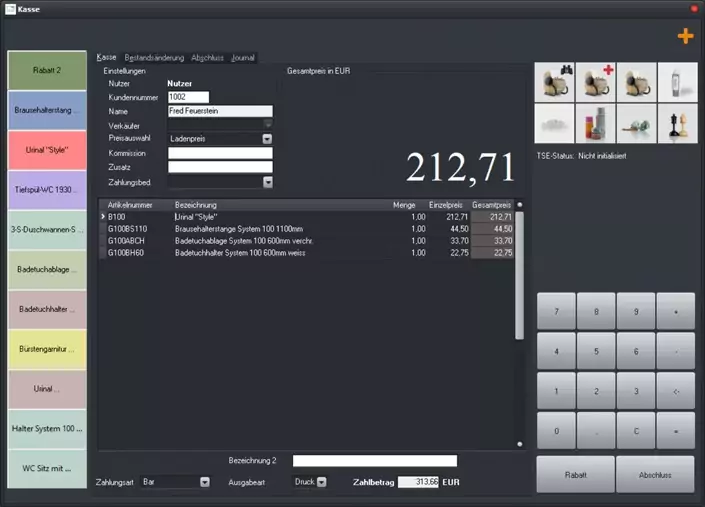Viewport: 705px width, 507px height.
Task: Click the pink Urinal ... quick button
Action: tap(47, 389)
